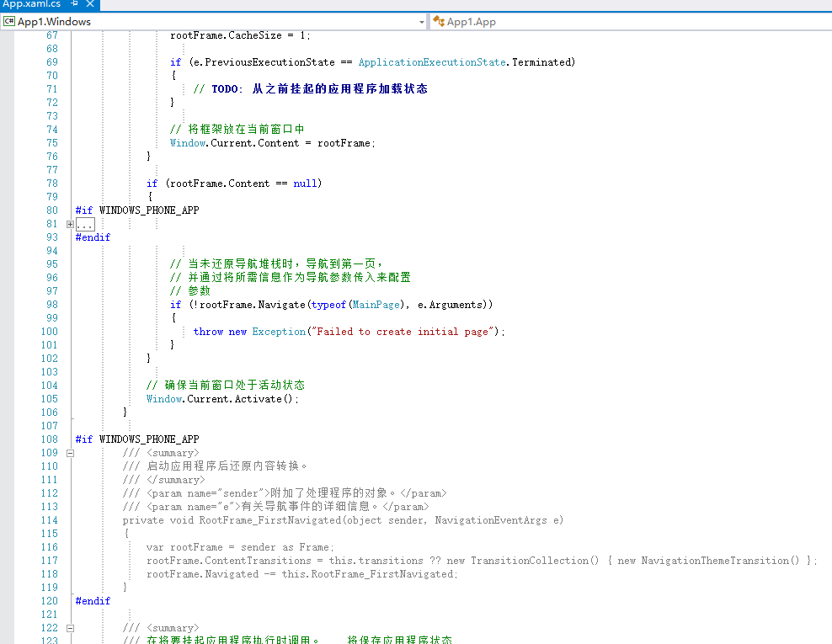832x644 pixels.
Task: Click the #endif directive on line 120
Action: click(x=93, y=601)
